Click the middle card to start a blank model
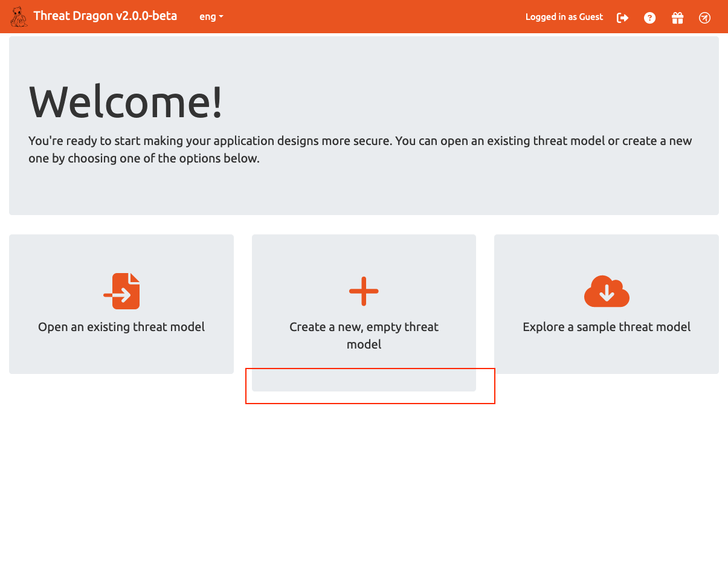The width and height of the screenshot is (728, 586). 364,312
